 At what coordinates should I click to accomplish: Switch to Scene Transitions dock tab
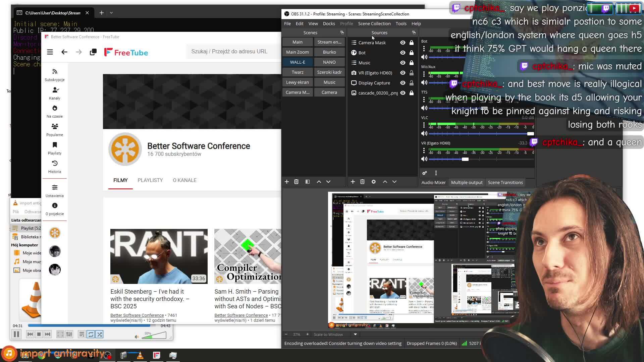[x=505, y=182]
